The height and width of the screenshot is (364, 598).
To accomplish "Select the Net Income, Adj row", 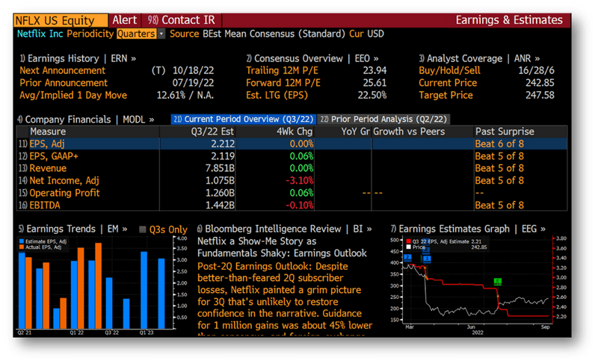I will pyautogui.click(x=292, y=180).
